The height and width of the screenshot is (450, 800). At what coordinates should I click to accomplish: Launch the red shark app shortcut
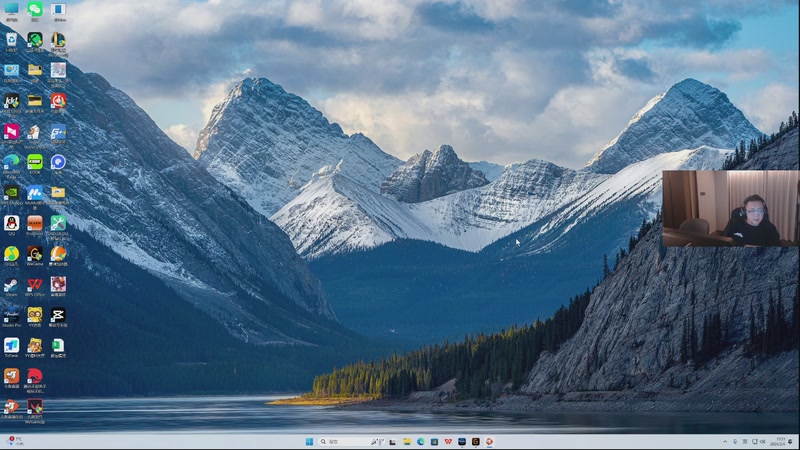click(35, 380)
